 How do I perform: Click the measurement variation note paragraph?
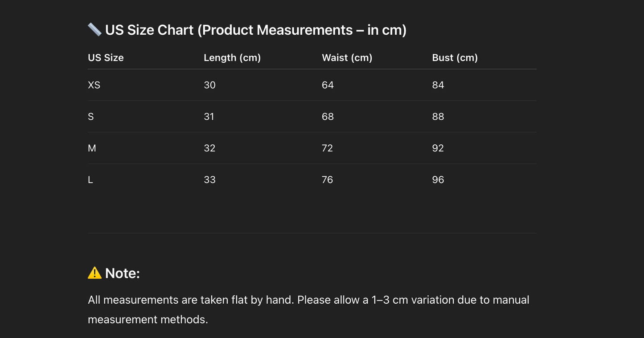pos(308,309)
